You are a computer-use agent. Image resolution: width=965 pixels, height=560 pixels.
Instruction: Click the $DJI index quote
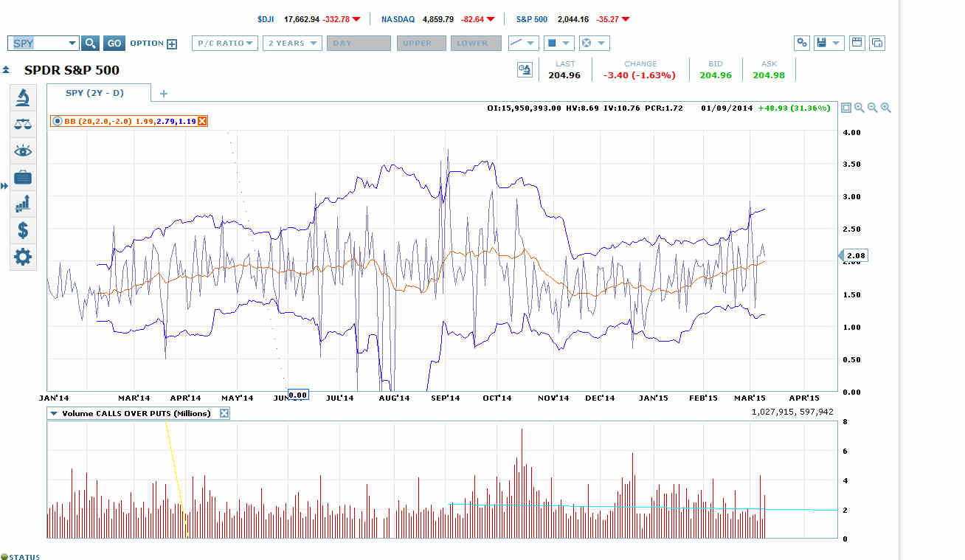pyautogui.click(x=310, y=19)
